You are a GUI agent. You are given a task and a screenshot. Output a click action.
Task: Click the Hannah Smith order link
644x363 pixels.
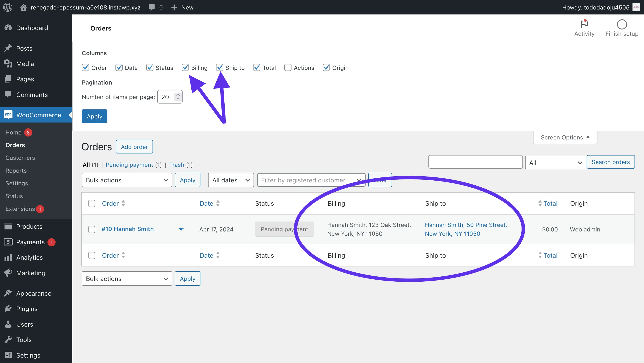(x=128, y=229)
